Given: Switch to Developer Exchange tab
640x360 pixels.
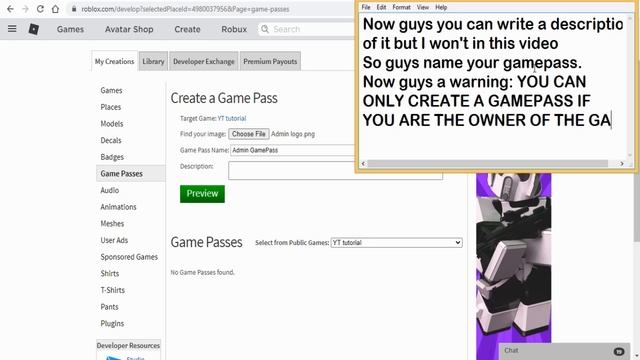Looking at the screenshot, I should click(x=203, y=61).
